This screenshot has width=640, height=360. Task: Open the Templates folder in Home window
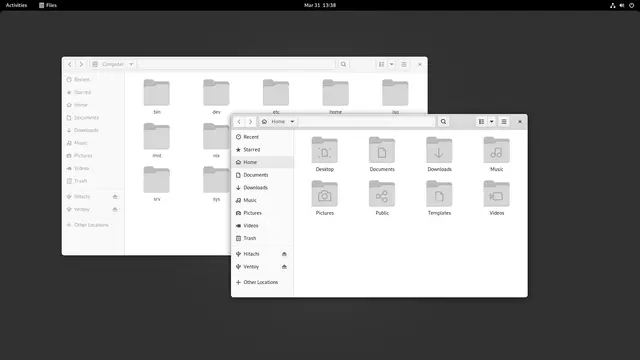tap(439, 194)
